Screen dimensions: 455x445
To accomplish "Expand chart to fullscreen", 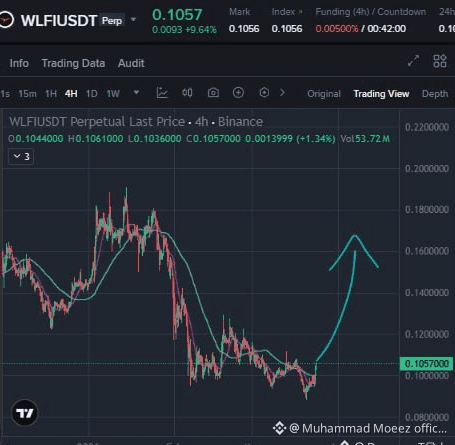I will tap(413, 61).
